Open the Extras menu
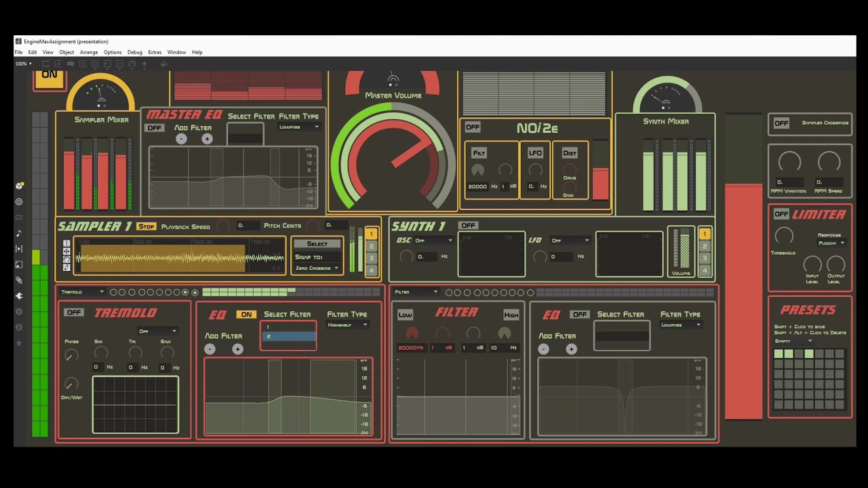Image resolution: width=868 pixels, height=488 pixels. tap(155, 52)
